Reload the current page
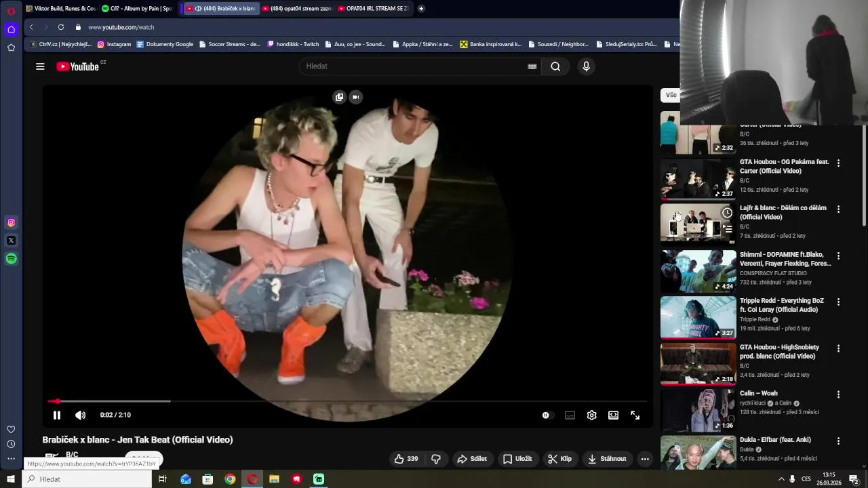 click(x=61, y=27)
